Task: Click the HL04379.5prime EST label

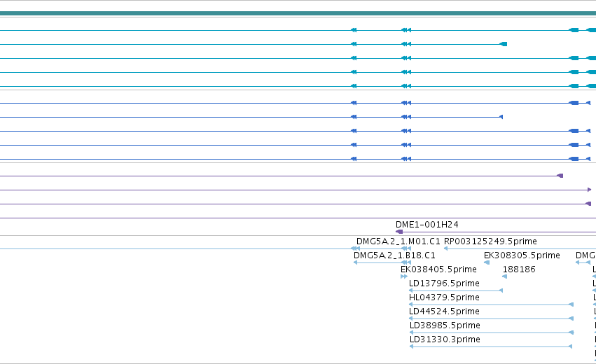Action: tap(444, 297)
